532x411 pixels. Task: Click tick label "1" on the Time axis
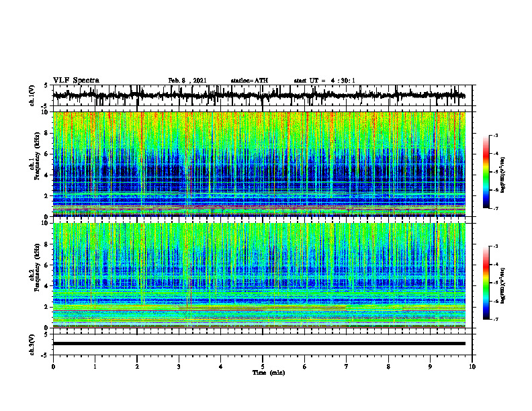tap(95, 367)
